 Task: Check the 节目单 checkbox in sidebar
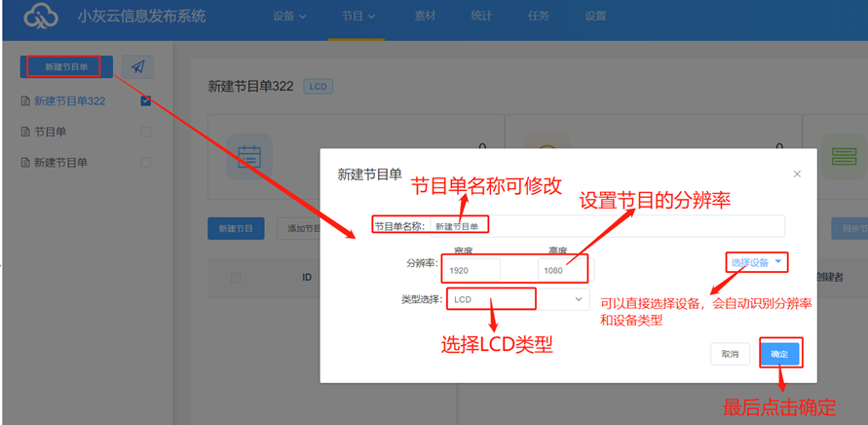click(x=146, y=132)
